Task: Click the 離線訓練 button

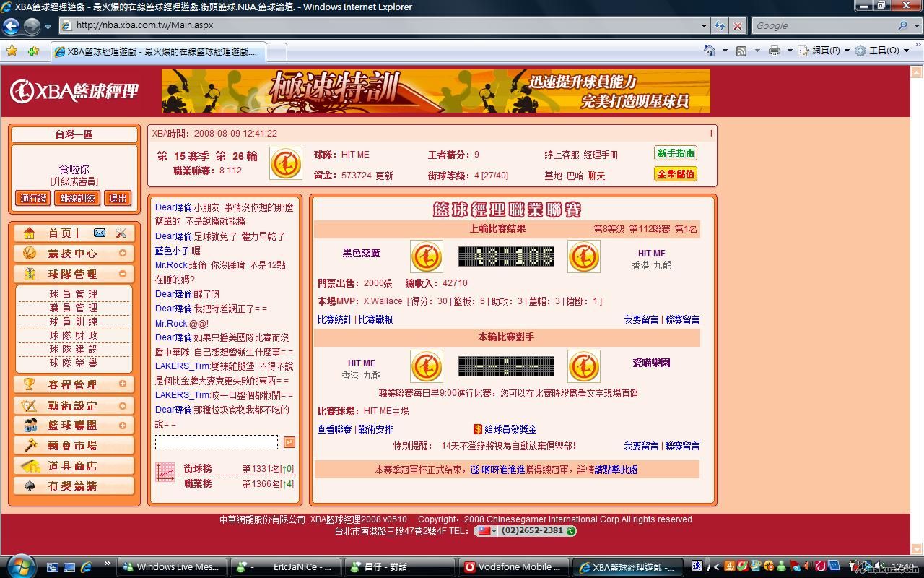Action: (x=77, y=198)
